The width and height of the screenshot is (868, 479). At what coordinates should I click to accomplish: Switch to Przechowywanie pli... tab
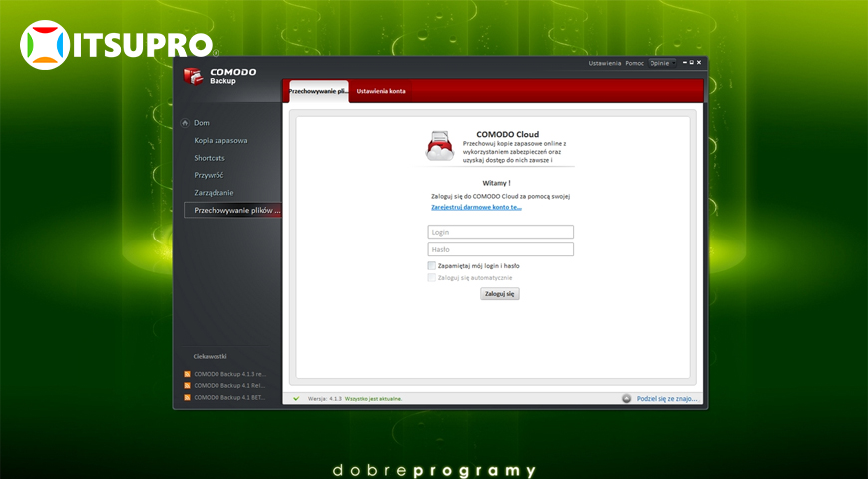(x=319, y=92)
